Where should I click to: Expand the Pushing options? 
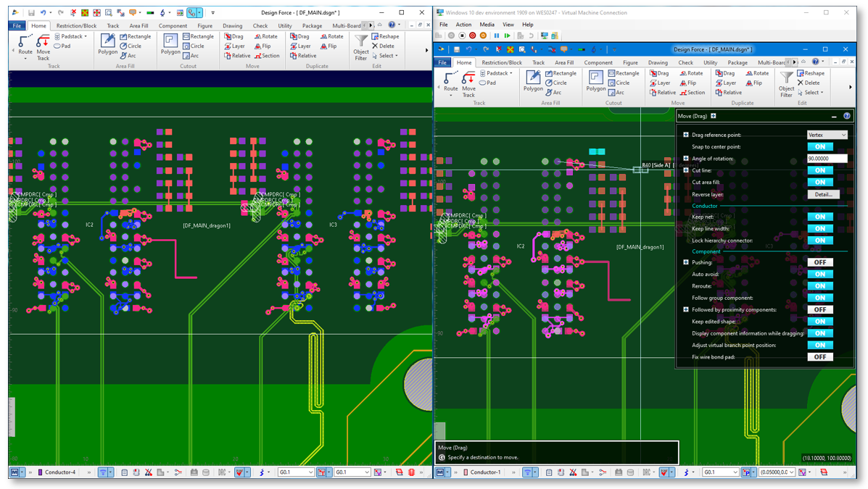point(686,262)
